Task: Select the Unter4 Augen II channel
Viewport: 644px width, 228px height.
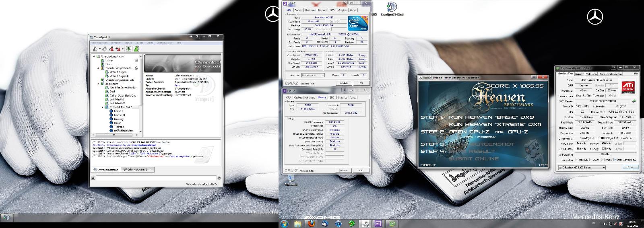Action: 119,76
